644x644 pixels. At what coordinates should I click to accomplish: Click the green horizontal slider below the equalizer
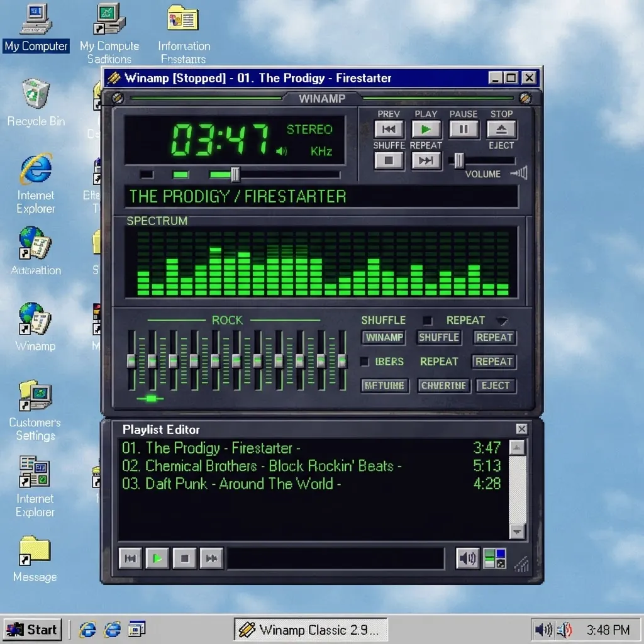coord(150,398)
